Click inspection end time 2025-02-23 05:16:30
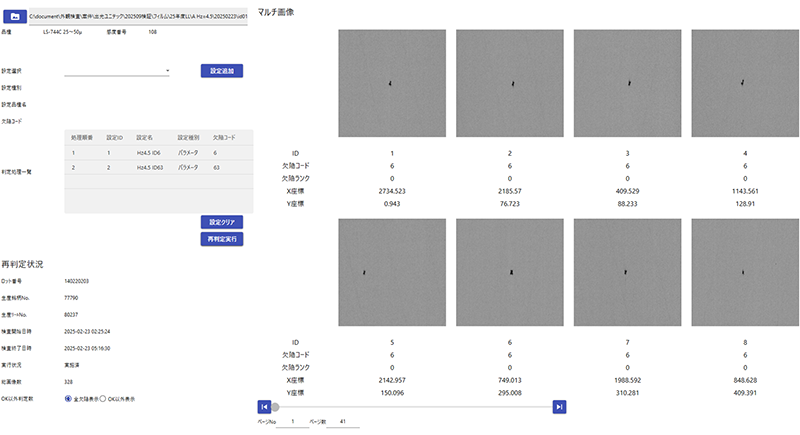Image resolution: width=800 pixels, height=435 pixels. (87, 348)
